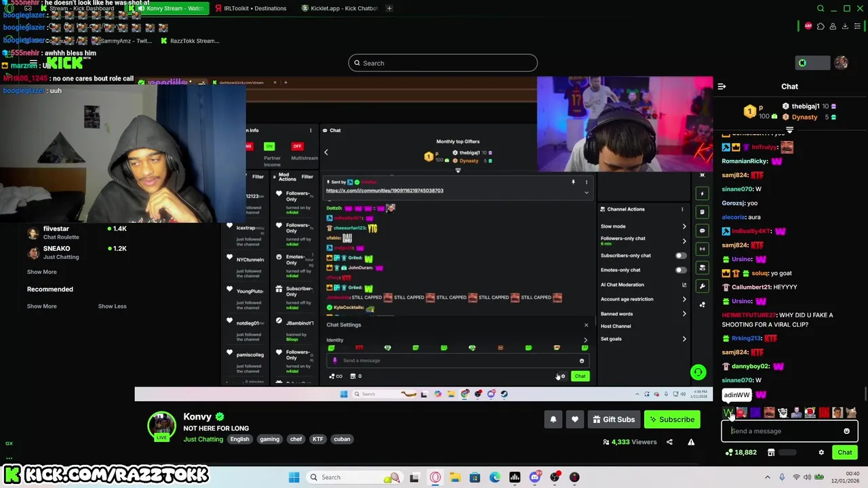This screenshot has height=488, width=868.
Task: Open the user avatar menu top right
Action: point(841,63)
